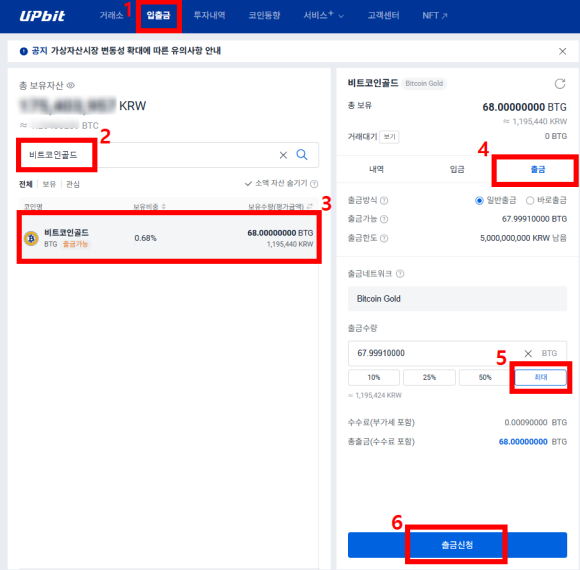Sort by 보유비중 column arrows
Image resolution: width=580 pixels, height=570 pixels.
pos(163,206)
